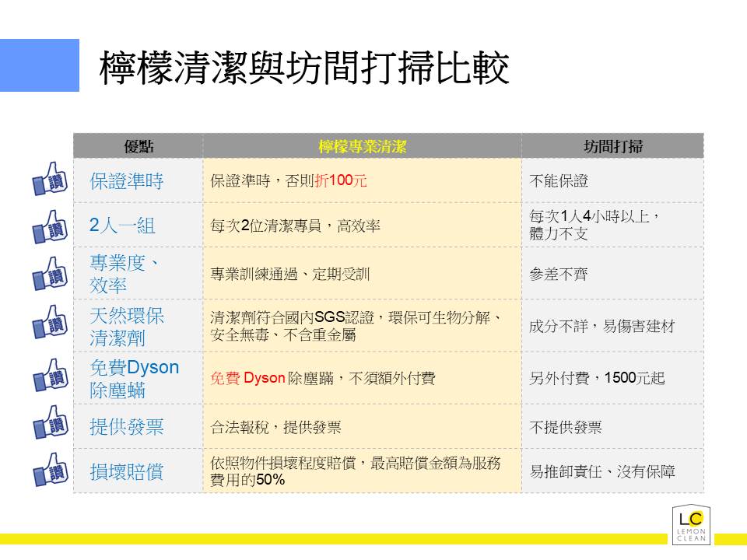Screen dimensions: 747x560
Task: Click the thumbs-up icon beside 提供發票
Action: 50,425
